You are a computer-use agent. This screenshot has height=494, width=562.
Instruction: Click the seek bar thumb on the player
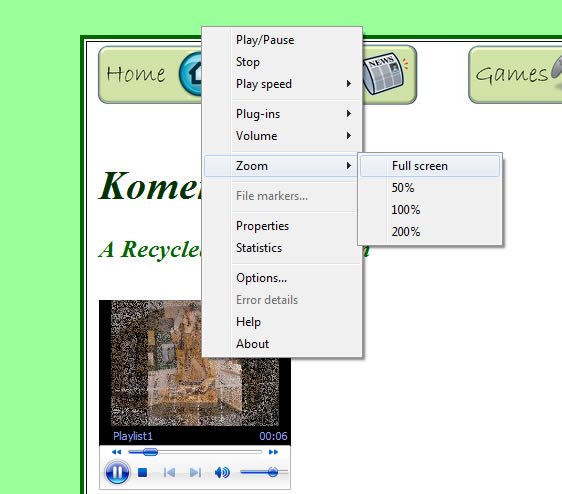point(150,452)
